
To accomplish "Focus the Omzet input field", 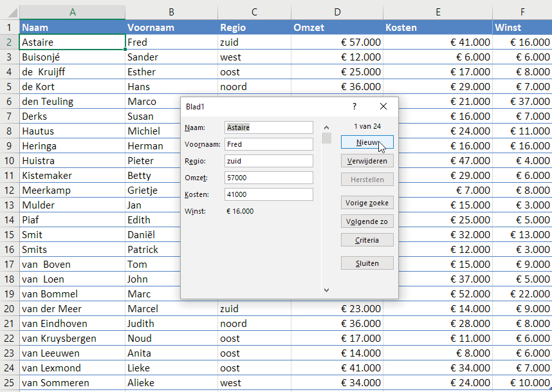I will (268, 178).
